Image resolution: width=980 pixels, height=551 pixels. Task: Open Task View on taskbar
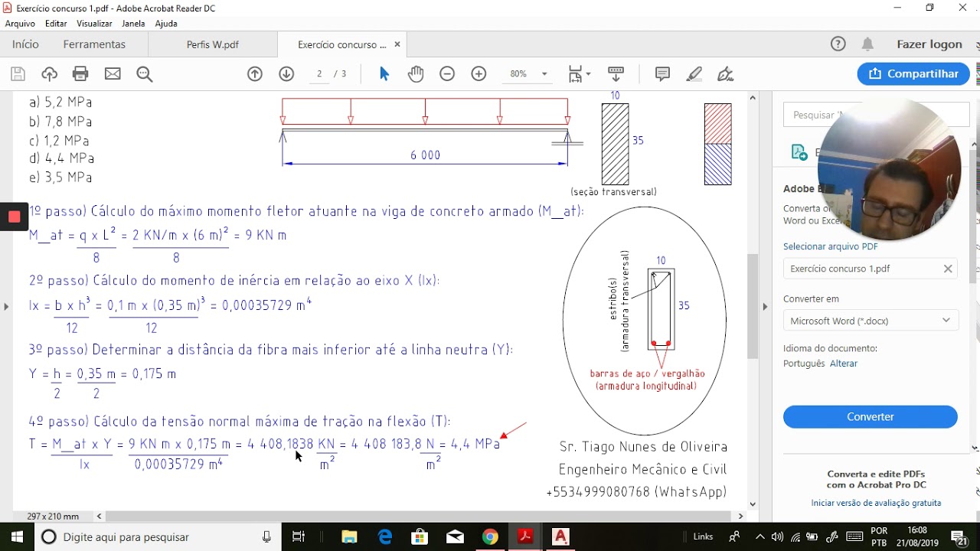pyautogui.click(x=299, y=537)
